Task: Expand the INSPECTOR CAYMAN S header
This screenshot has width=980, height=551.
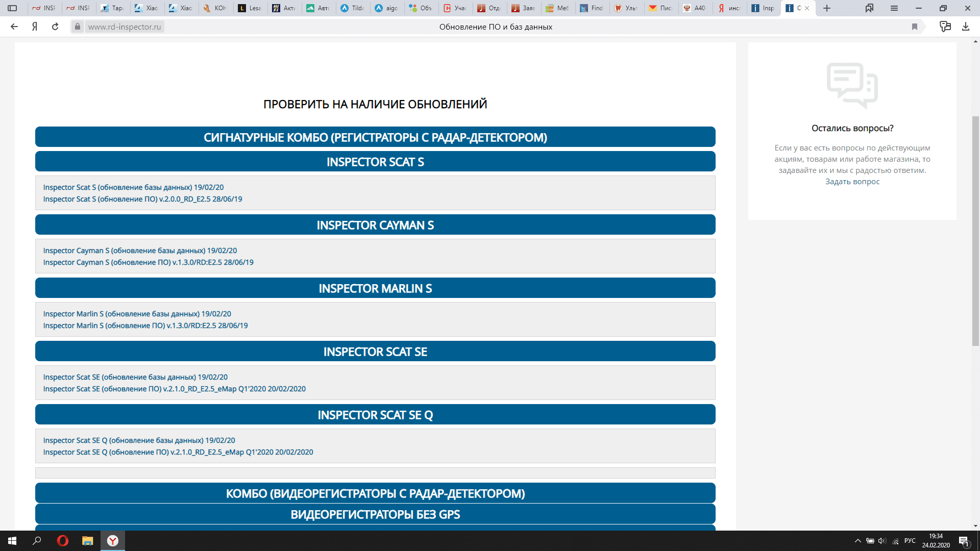Action: point(375,225)
